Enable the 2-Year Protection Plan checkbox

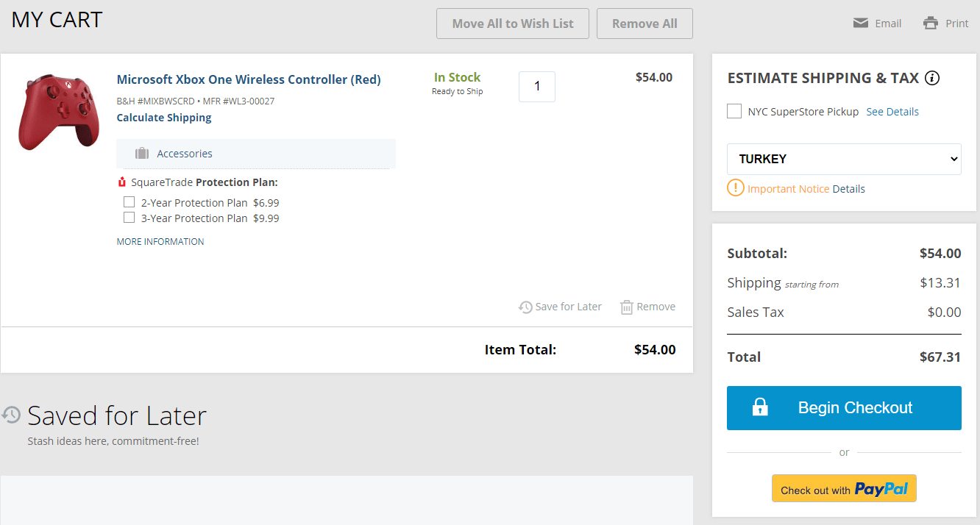tap(129, 202)
